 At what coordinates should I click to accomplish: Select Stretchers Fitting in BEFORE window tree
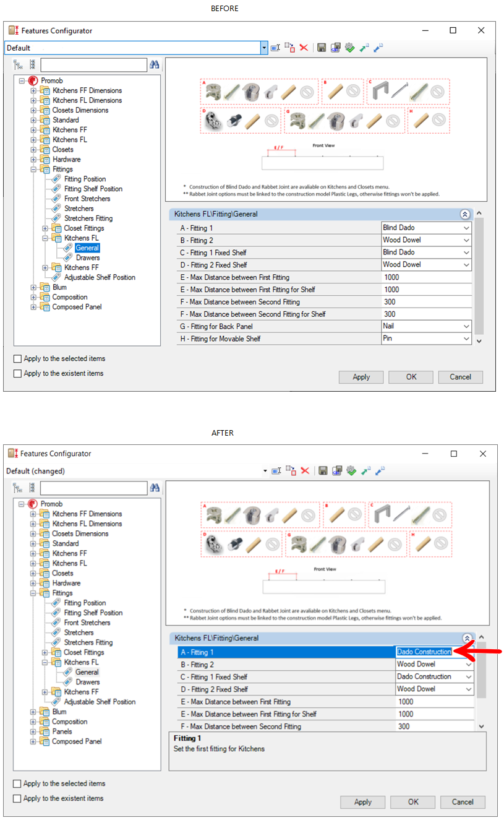[x=88, y=218]
